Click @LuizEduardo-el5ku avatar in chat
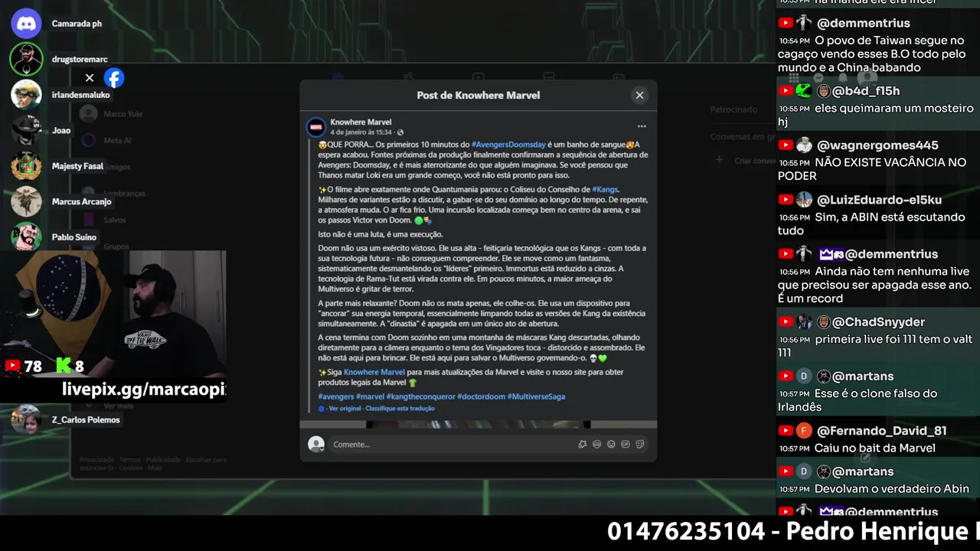 [x=804, y=200]
